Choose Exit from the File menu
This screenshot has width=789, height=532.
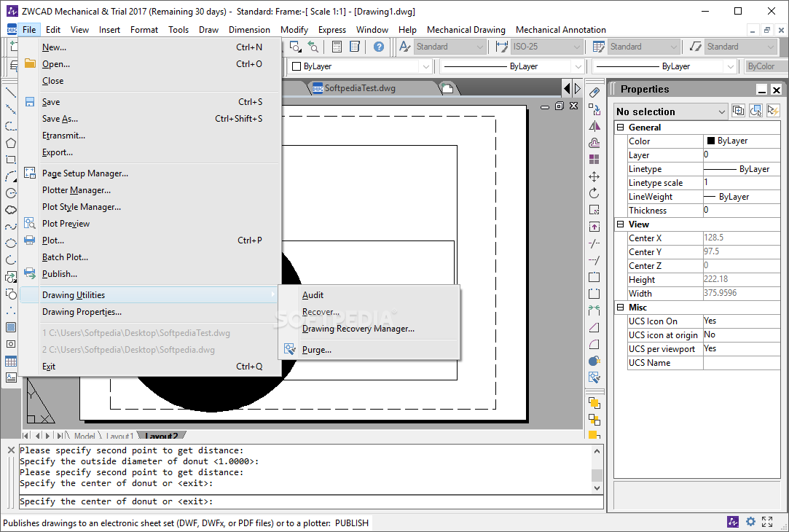(x=151, y=367)
